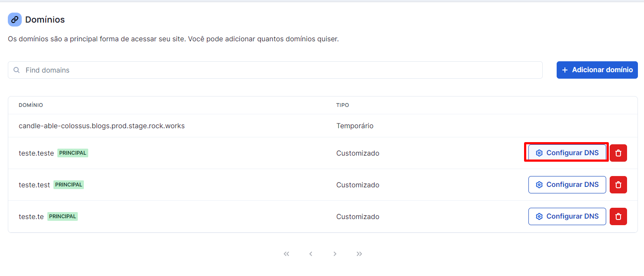Screen dimensions: 644x276
Task: Click the link icon beside Domínios heading
Action: [x=15, y=20]
